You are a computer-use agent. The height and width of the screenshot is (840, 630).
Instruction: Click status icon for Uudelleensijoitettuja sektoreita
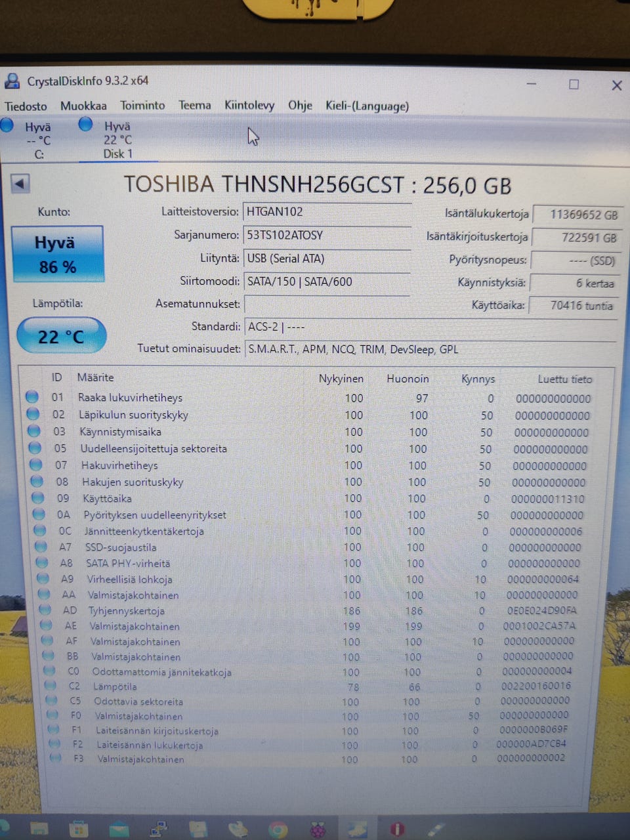(x=35, y=448)
